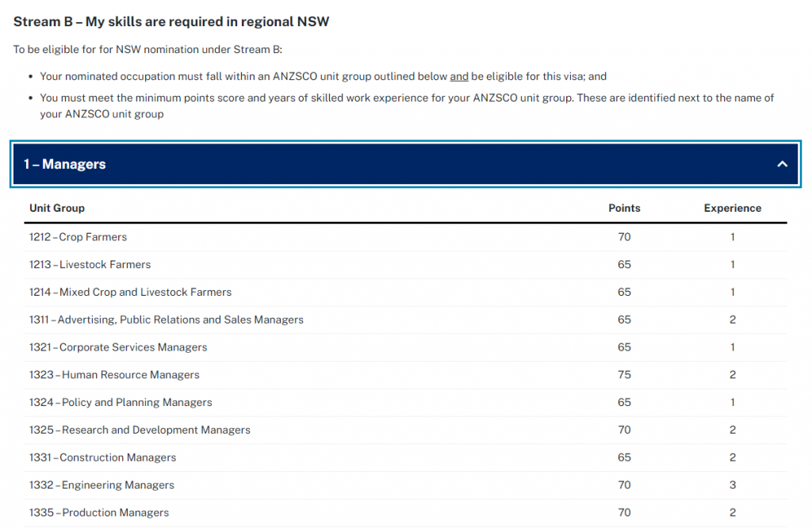Click the Experience column header
This screenshot has height=529, width=812.
point(732,208)
